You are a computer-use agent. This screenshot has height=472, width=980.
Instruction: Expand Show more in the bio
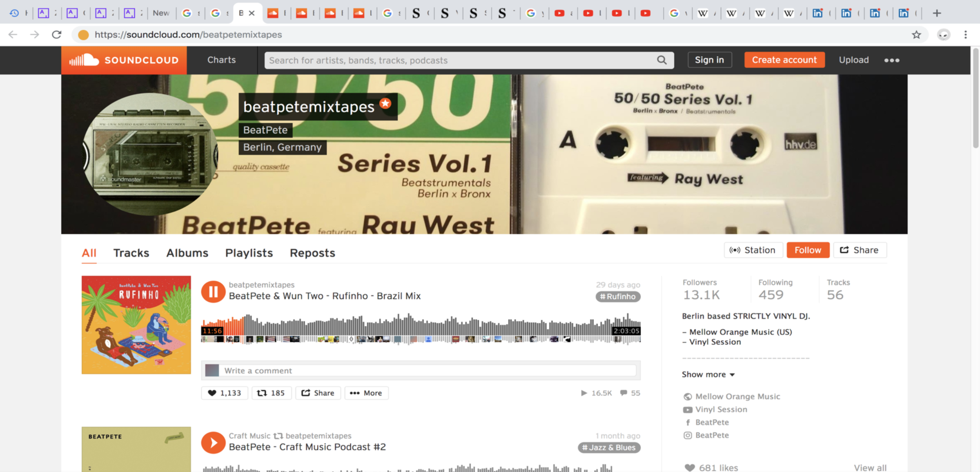coord(708,374)
